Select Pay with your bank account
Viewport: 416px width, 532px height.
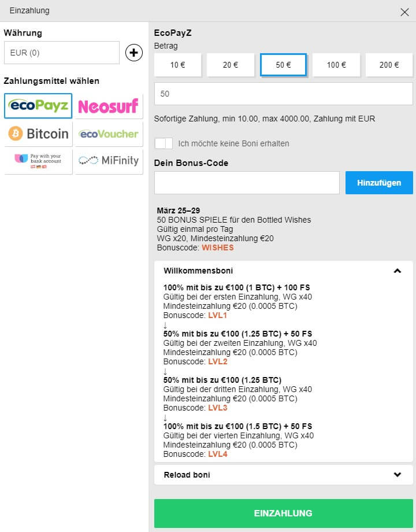click(38, 161)
